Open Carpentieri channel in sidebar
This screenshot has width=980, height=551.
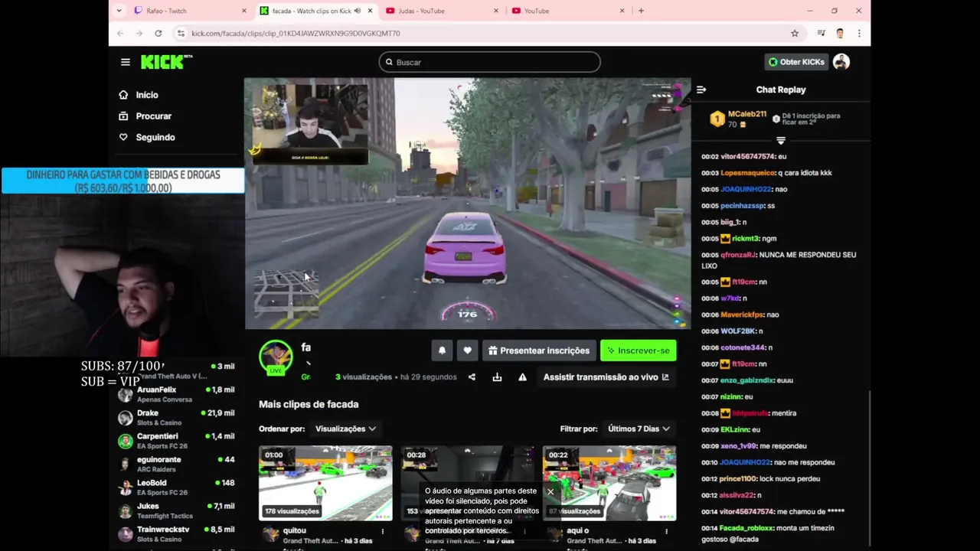coord(178,441)
